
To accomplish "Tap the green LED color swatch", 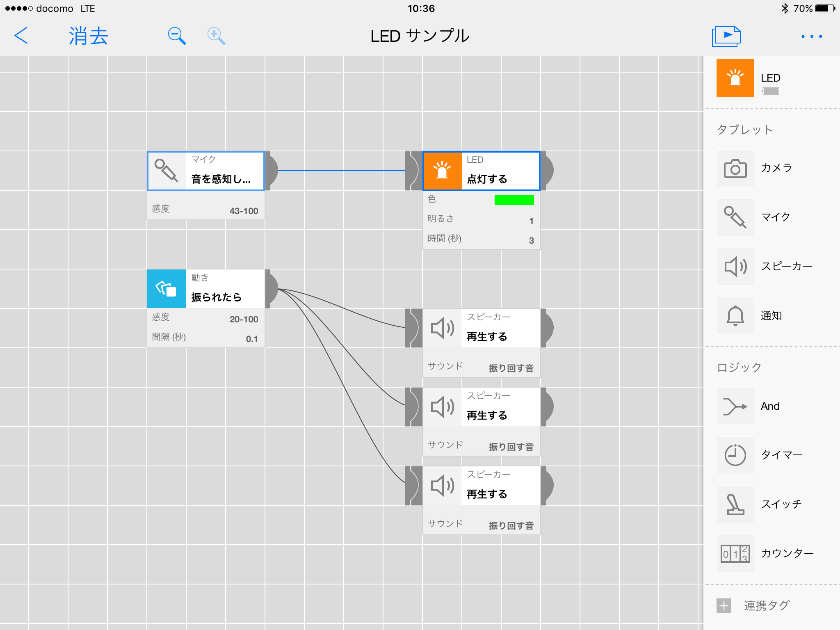I will pyautogui.click(x=514, y=200).
